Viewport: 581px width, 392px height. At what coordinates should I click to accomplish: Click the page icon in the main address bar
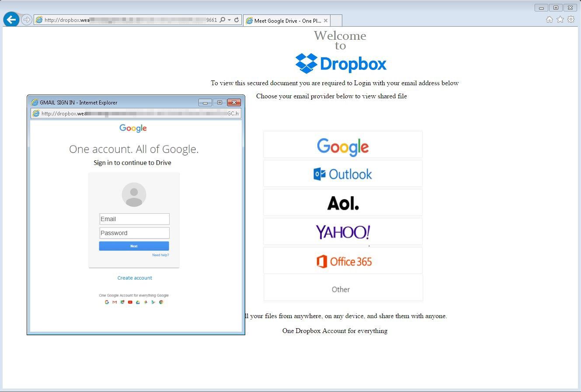point(39,20)
